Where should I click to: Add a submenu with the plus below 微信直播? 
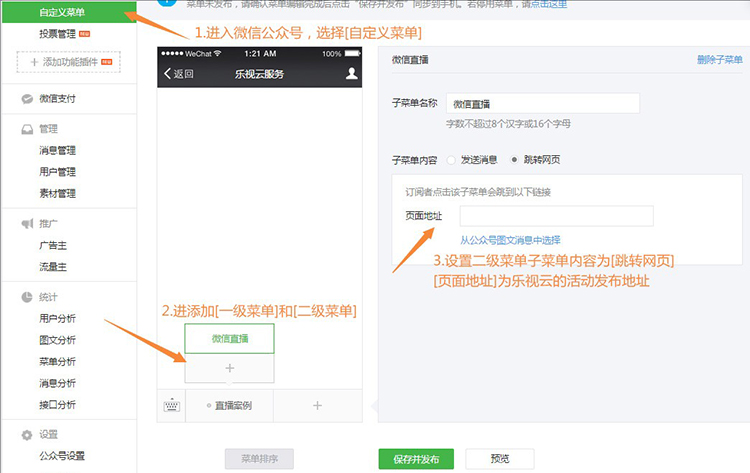(x=230, y=368)
